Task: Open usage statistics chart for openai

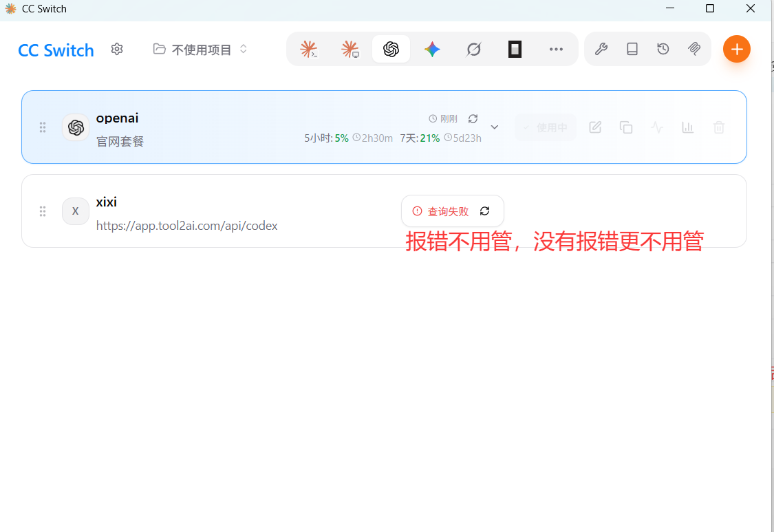Action: (687, 127)
